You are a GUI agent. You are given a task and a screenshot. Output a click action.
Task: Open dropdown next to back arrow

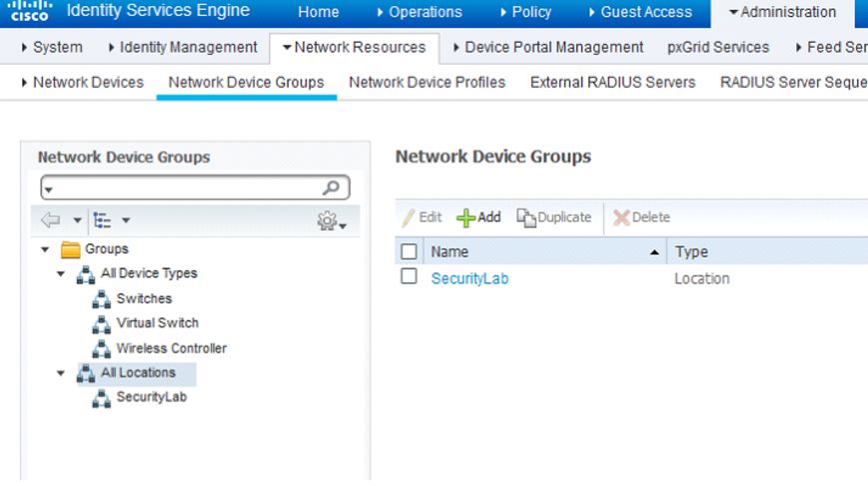(78, 221)
